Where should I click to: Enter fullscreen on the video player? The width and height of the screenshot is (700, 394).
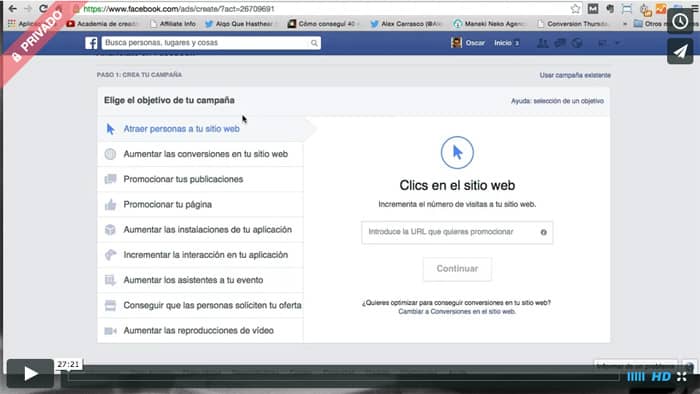point(682,377)
